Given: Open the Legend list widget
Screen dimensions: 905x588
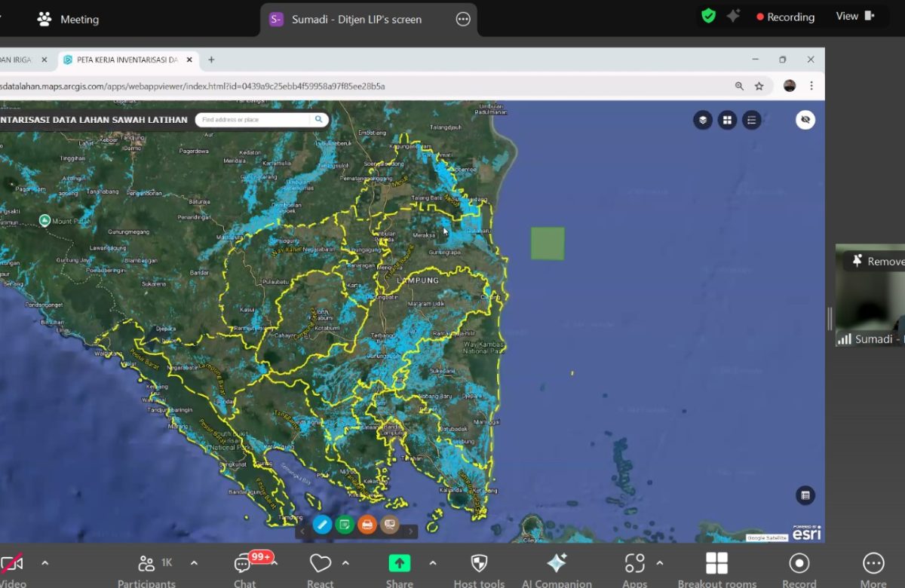Looking at the screenshot, I should tap(751, 120).
